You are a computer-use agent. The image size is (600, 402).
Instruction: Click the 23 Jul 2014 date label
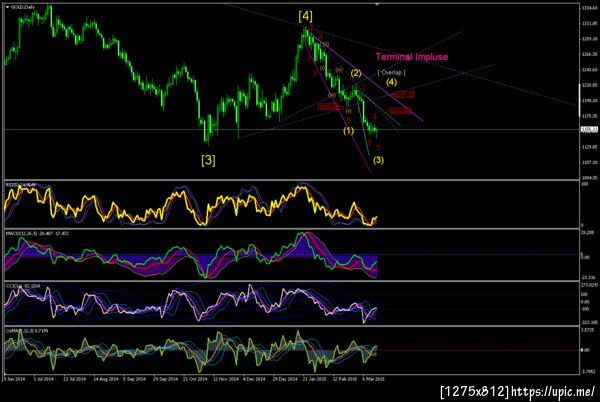pyautogui.click(x=74, y=379)
